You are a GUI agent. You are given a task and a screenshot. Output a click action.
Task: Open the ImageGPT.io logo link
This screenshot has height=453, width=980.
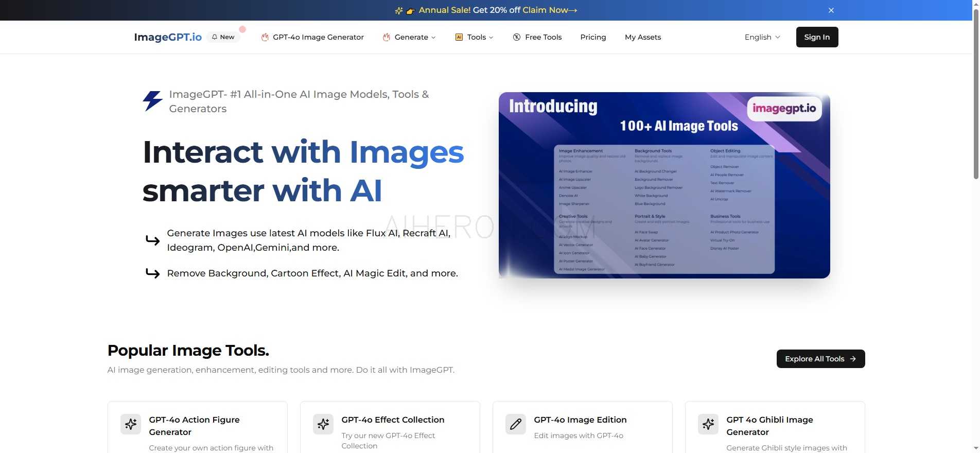pos(168,37)
